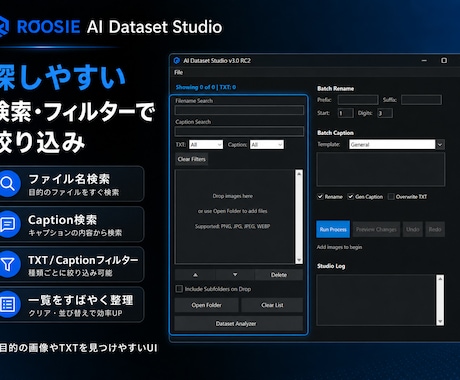This screenshot has width=460, height=380.
Task: Minimize the AI Dataset Studio window
Action: point(424,61)
